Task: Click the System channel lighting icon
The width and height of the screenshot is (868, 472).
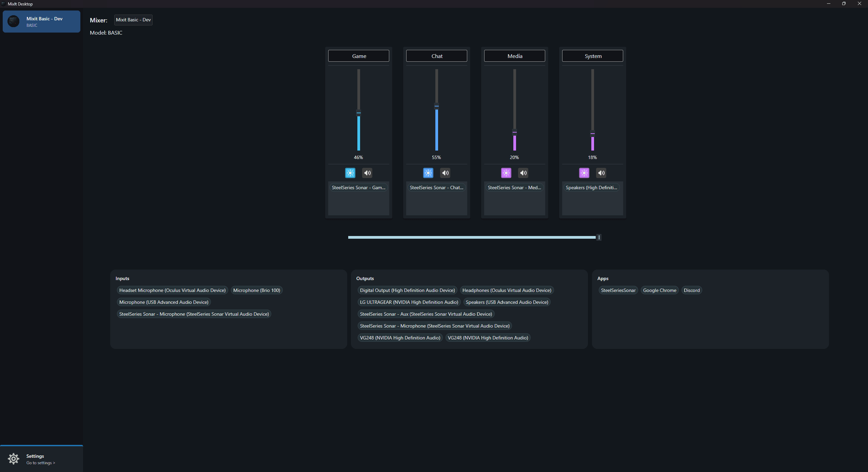Action: pos(584,173)
